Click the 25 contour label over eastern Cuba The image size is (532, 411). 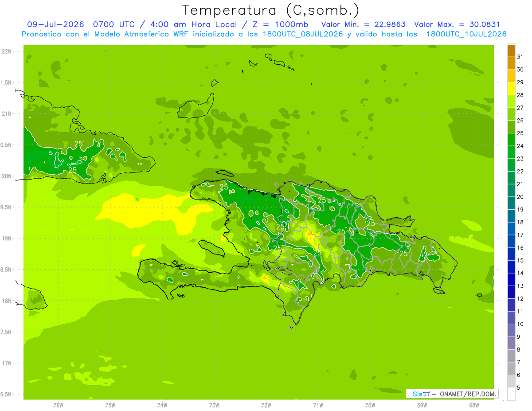tap(78, 144)
